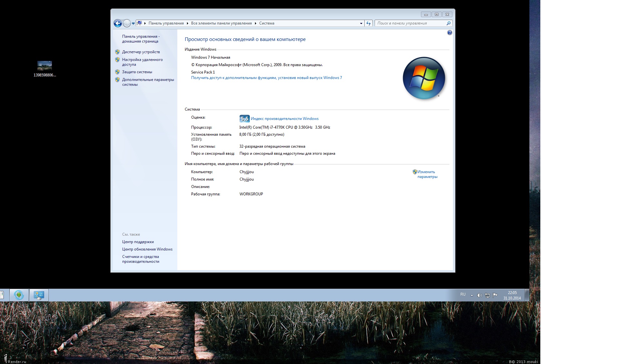Click RU language indicator in tray
The width and height of the screenshot is (619, 364).
click(x=463, y=294)
